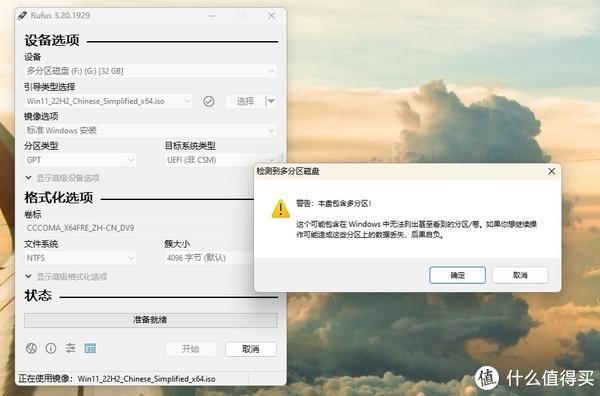
Task: Click the 状态 heading
Action: tap(38, 295)
